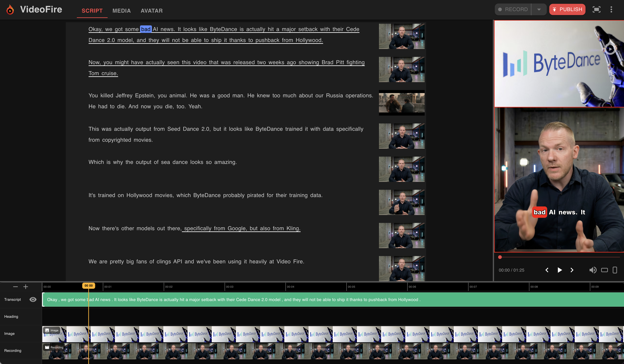
Task: Click the 00:05 mark on timeline ruler
Action: [351, 287]
